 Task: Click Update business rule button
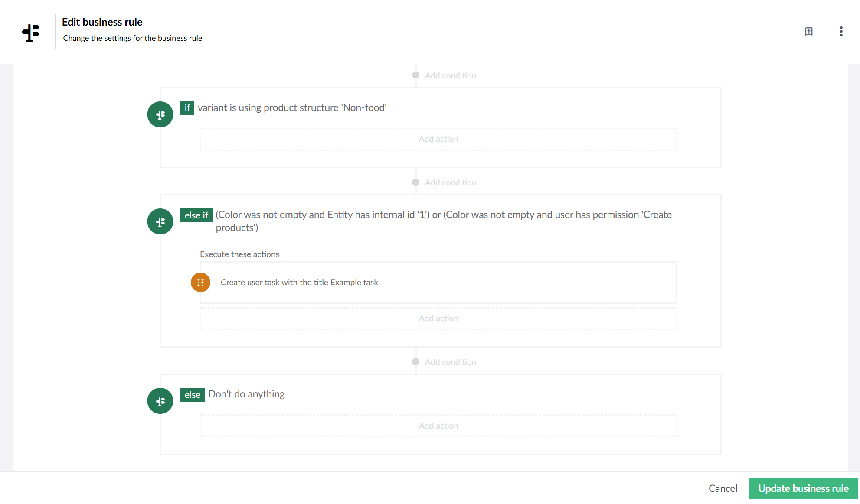(x=803, y=488)
